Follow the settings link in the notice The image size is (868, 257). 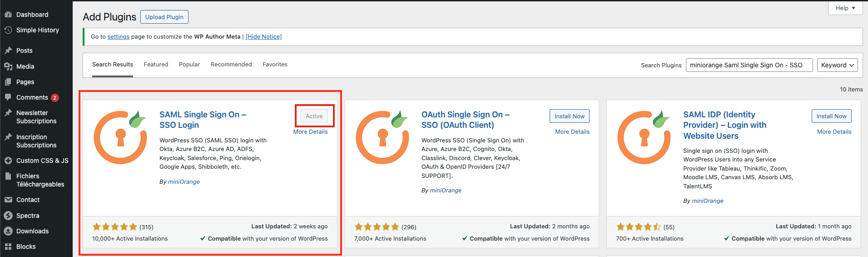[x=119, y=37]
